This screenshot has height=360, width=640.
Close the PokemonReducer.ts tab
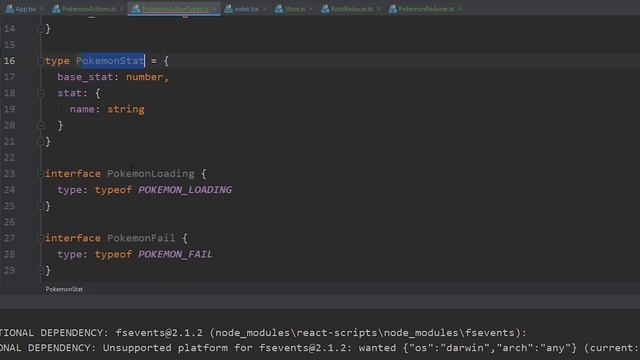pyautogui.click(x=460, y=9)
